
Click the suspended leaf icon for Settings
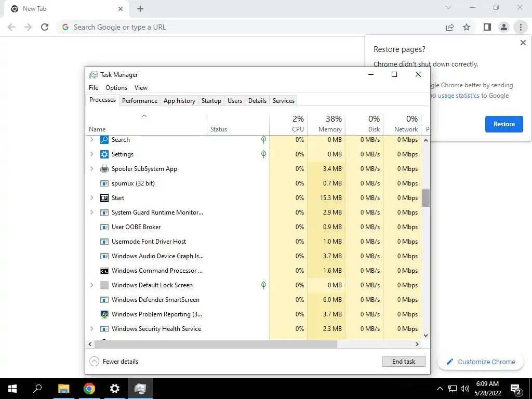coord(263,154)
